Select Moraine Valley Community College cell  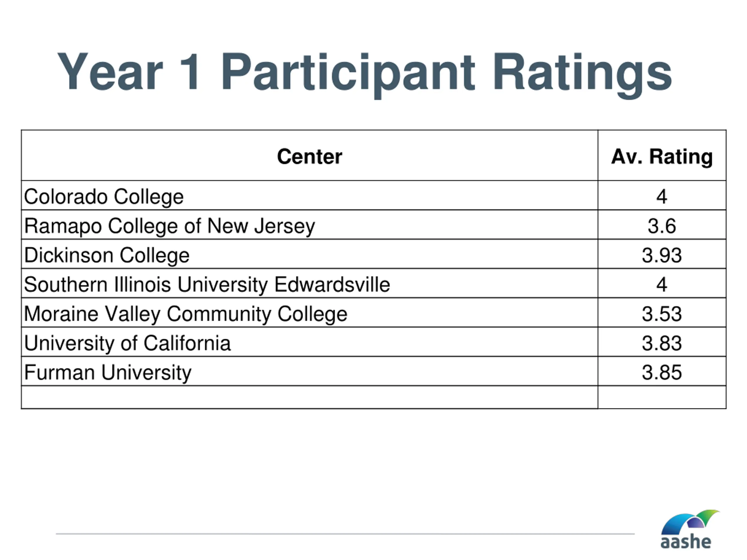(x=185, y=314)
